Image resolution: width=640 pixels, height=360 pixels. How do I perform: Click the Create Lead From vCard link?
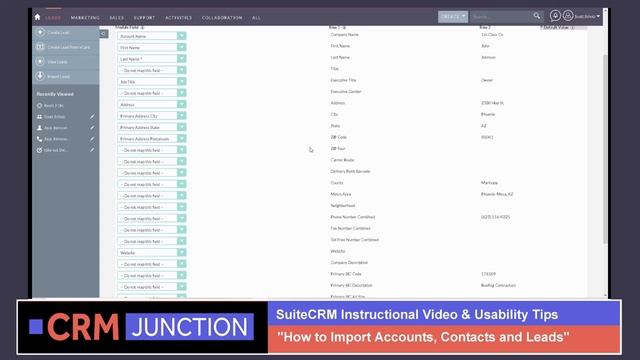[x=69, y=47]
